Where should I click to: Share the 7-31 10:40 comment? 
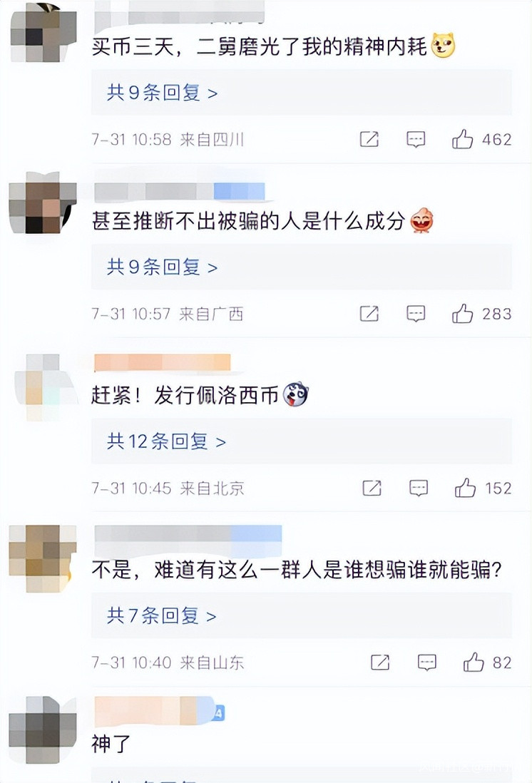point(381,662)
